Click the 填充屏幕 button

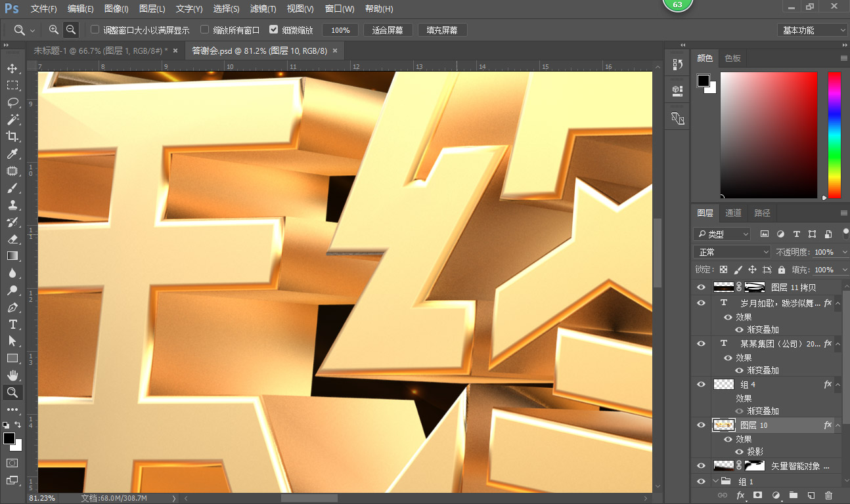[x=442, y=30]
